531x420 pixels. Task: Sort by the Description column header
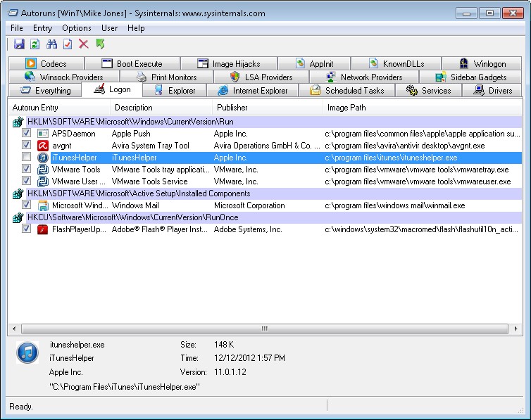(161, 108)
